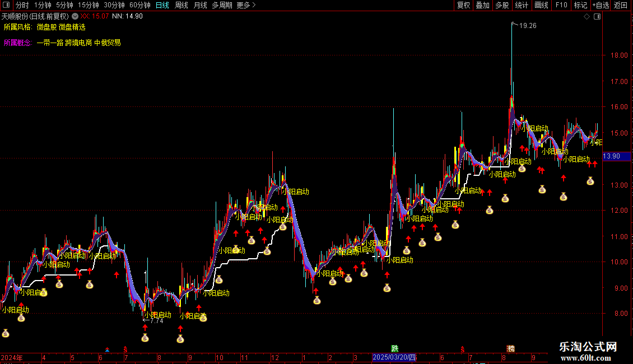Open the 多股 multi-stock view

tap(502, 5)
